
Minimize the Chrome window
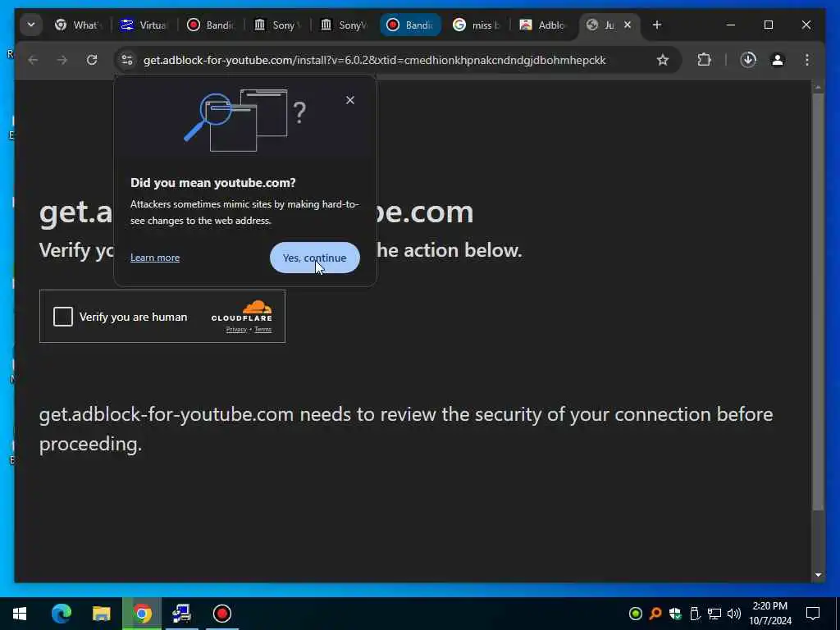731,25
